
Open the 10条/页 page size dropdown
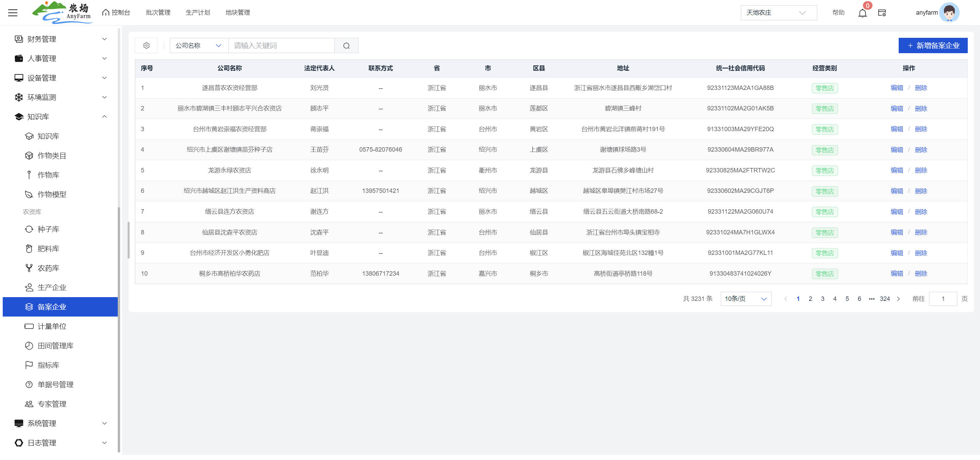[746, 299]
